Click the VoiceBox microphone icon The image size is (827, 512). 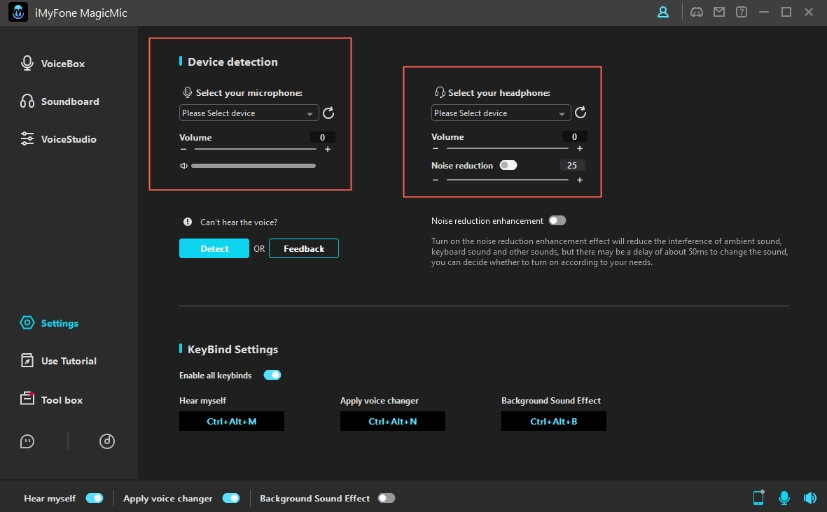[x=27, y=63]
